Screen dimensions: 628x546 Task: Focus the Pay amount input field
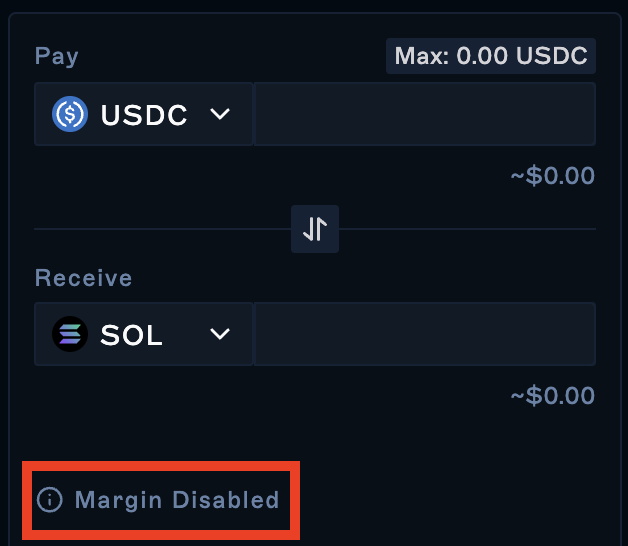tap(424, 115)
